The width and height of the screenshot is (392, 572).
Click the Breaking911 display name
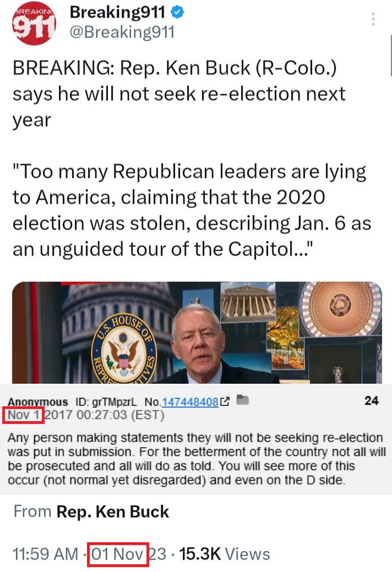coord(117,13)
